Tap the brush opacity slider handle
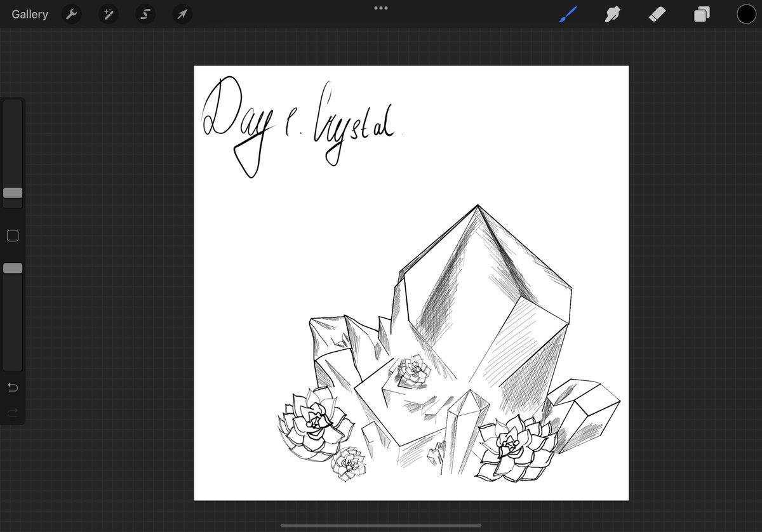Viewport: 762px width, 532px height. [13, 269]
